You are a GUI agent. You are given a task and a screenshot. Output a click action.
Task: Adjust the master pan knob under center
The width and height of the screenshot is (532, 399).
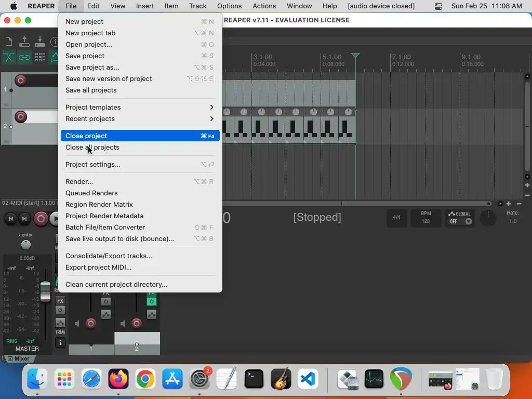(x=26, y=245)
